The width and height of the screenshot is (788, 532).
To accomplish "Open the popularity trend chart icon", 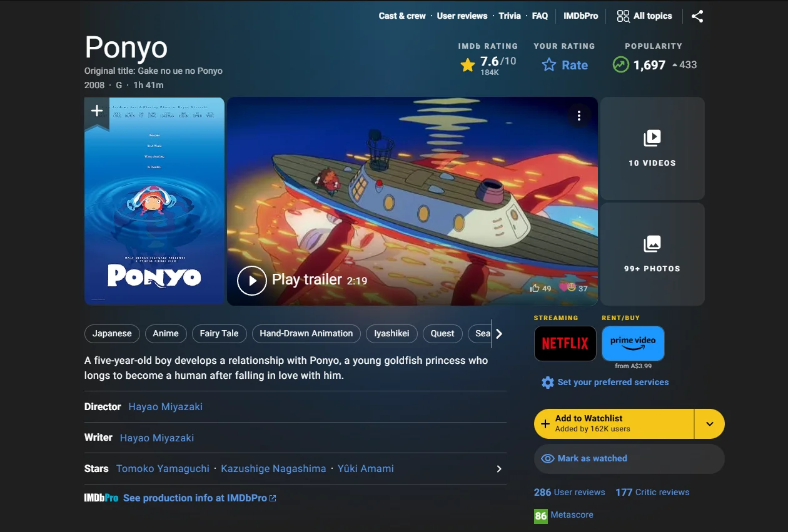I will click(620, 64).
